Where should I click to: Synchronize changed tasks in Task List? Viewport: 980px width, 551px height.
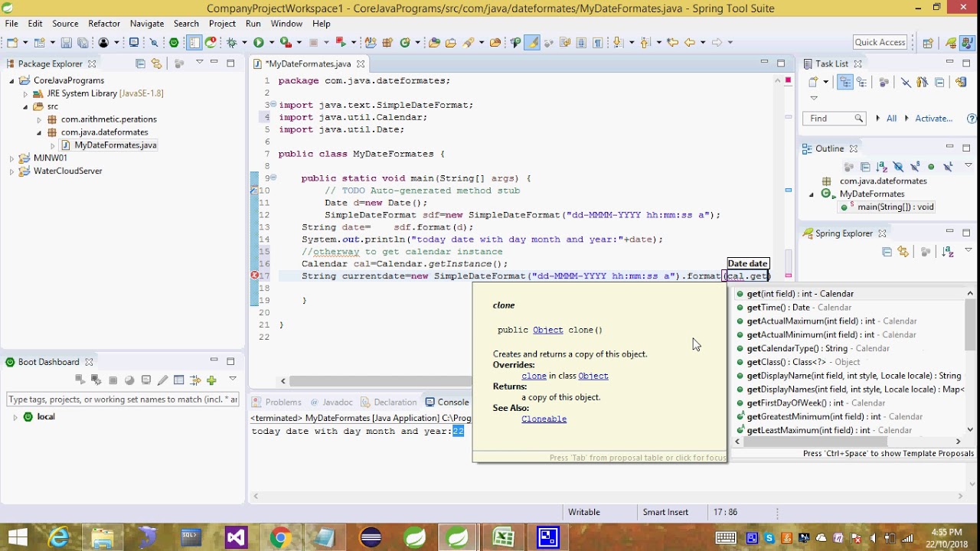coord(961,82)
